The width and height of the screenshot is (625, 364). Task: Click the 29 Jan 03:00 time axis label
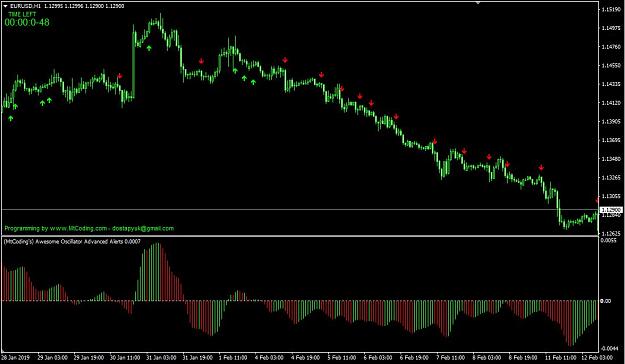[53, 358]
